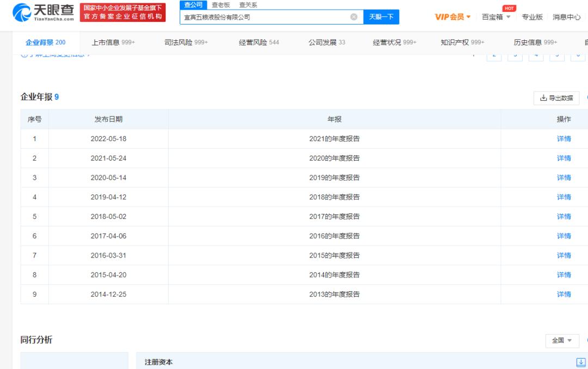View 详情 for the 2020 annual report
588x369 pixels.
pos(563,158)
